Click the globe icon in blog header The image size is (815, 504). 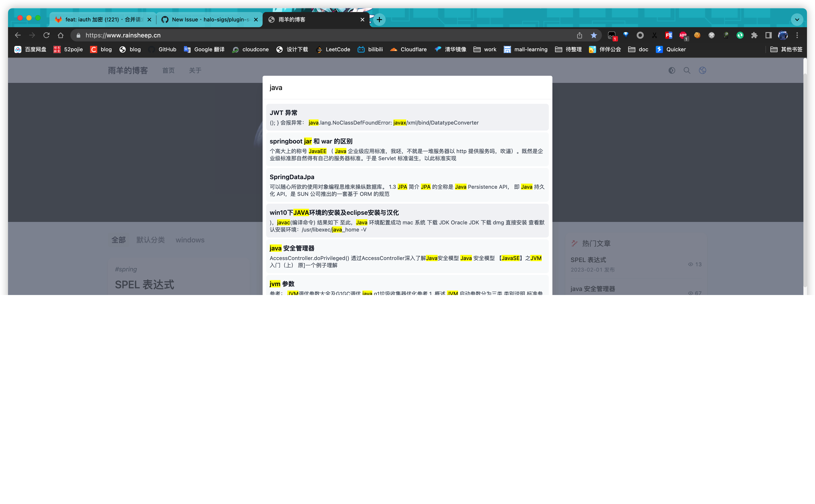[702, 70]
